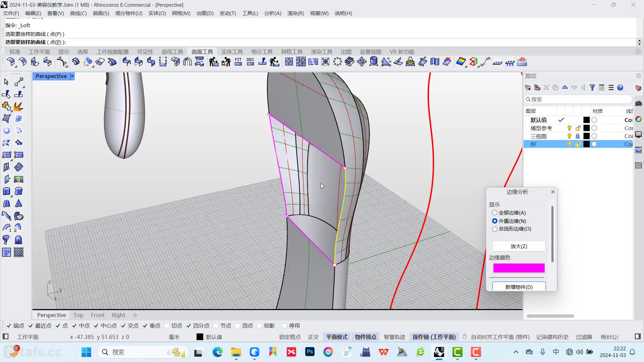The width and height of the screenshot is (644, 362).
Task: Click the layers panel search field
Action: [x=578, y=99]
